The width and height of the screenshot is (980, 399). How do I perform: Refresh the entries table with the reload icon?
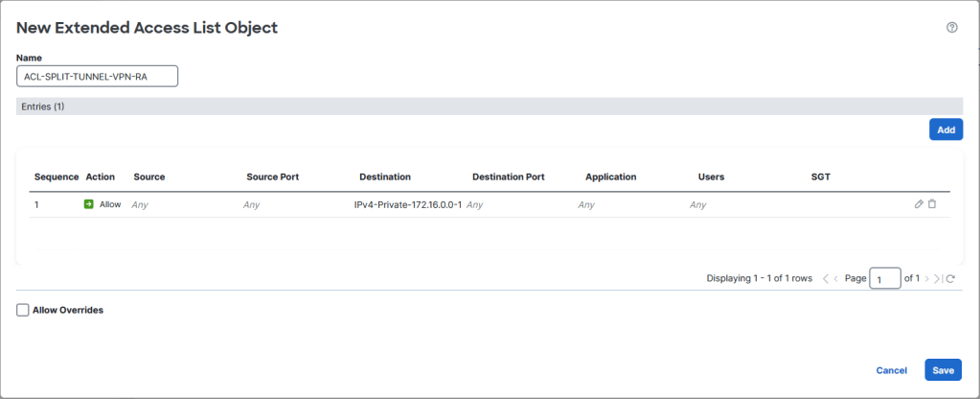pyautogui.click(x=950, y=279)
